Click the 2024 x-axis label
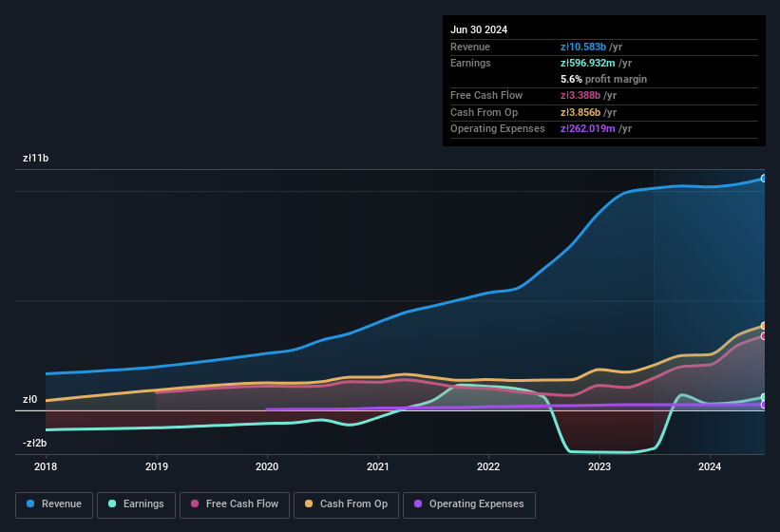Image resolution: width=780 pixels, height=532 pixels. (x=710, y=466)
